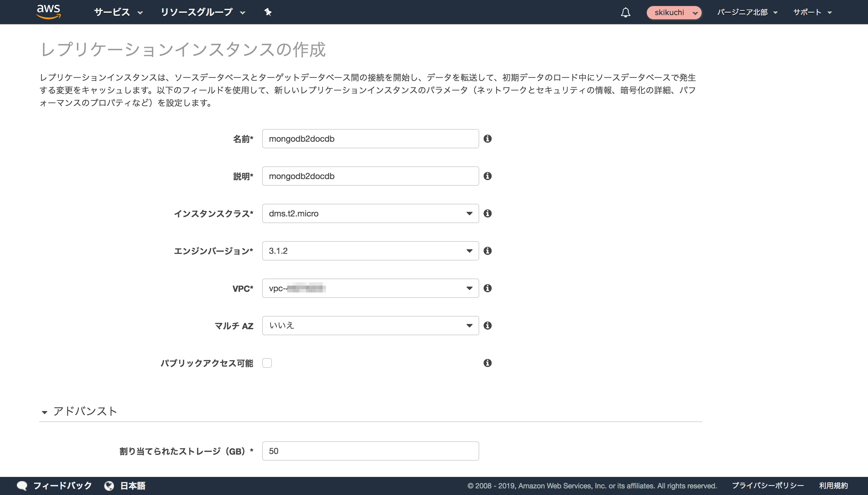Click the info icon beside パブリックアクセス可能
Viewport: 868px width, 495px height.
point(488,363)
